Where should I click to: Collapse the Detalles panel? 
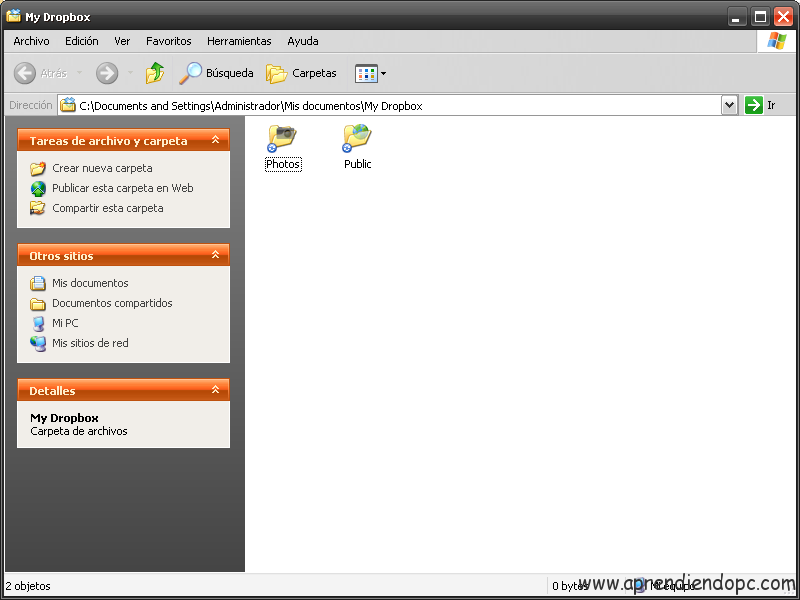[215, 391]
